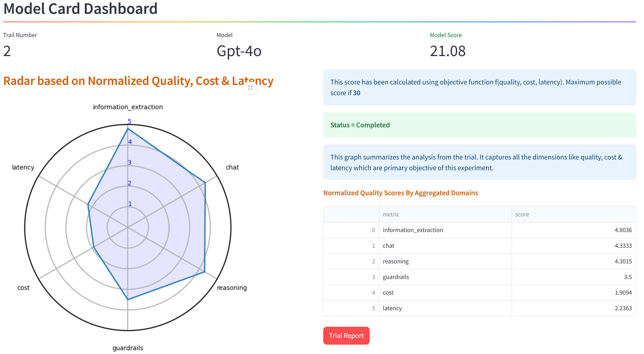This screenshot has height=354, width=644.
Task: Click the reasoning axis label on the radar
Action: [232, 287]
